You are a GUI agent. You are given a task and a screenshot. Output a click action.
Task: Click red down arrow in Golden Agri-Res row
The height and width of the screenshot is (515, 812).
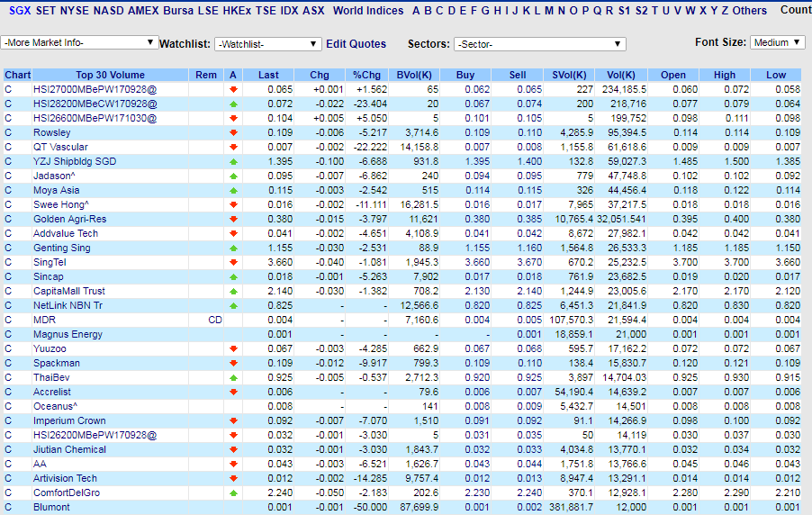click(x=233, y=219)
